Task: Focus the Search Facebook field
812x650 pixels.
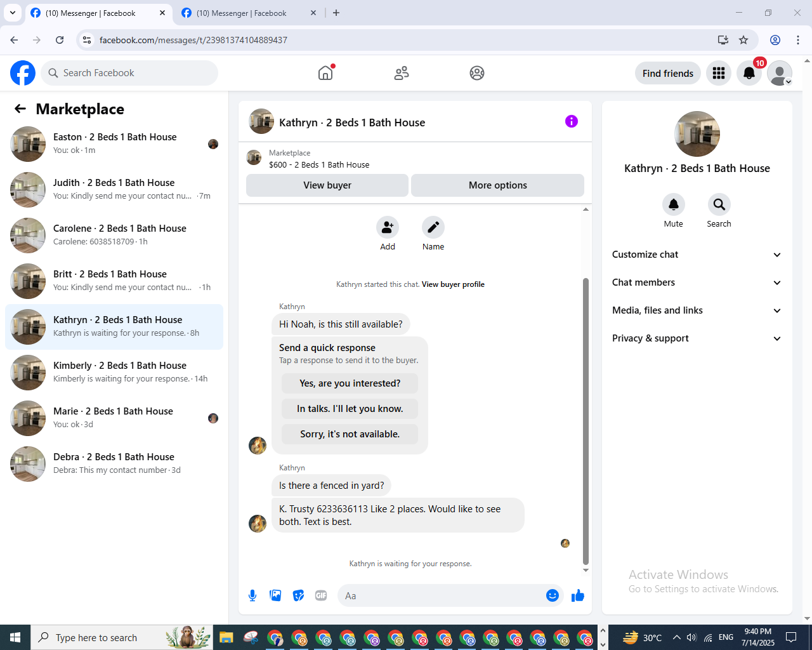Action: click(129, 73)
